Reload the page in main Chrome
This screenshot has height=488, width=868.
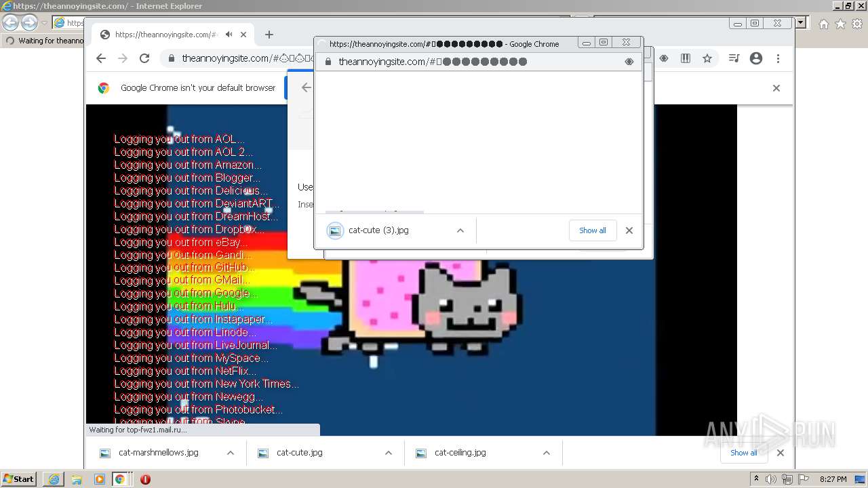click(x=144, y=58)
